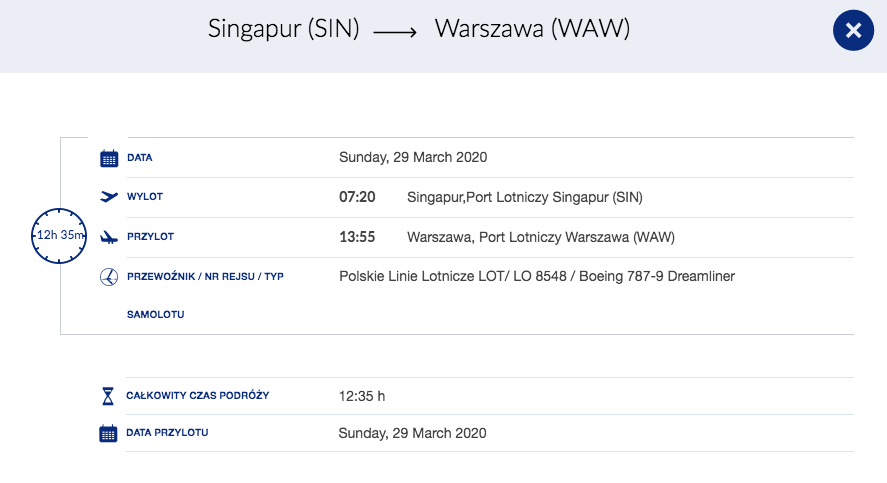887x483 pixels.
Task: Close the flight details dialog
Action: point(853,30)
